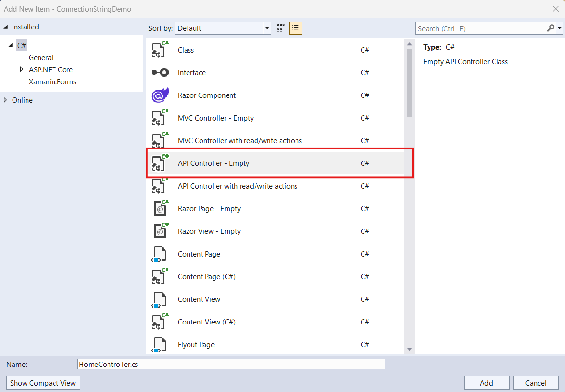Expand the Online section
This screenshot has height=392, width=565.
pyautogui.click(x=5, y=100)
